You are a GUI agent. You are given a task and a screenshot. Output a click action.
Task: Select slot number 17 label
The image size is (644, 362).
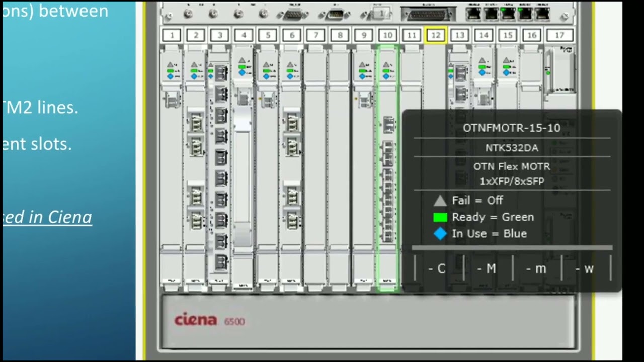coord(559,35)
